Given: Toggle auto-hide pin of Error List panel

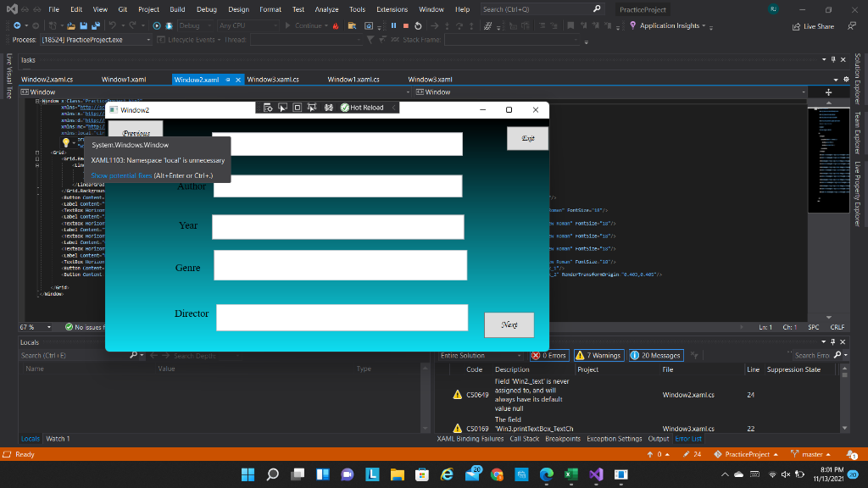Looking at the screenshot, I should 833,342.
